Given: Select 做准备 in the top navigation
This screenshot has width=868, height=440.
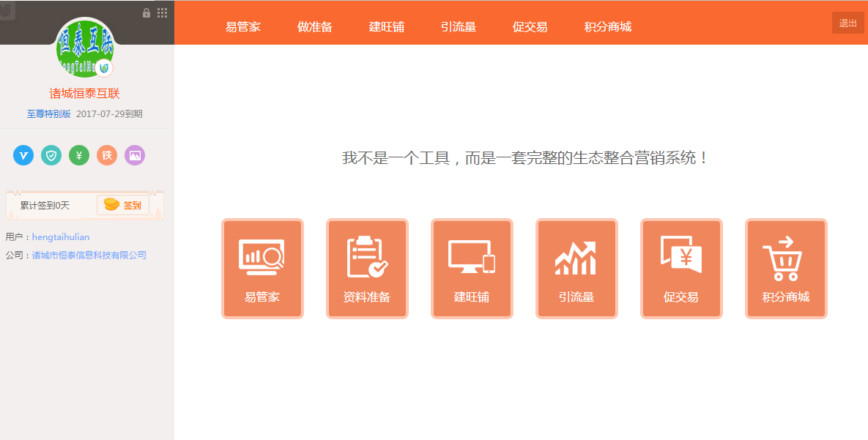Looking at the screenshot, I should [x=315, y=27].
